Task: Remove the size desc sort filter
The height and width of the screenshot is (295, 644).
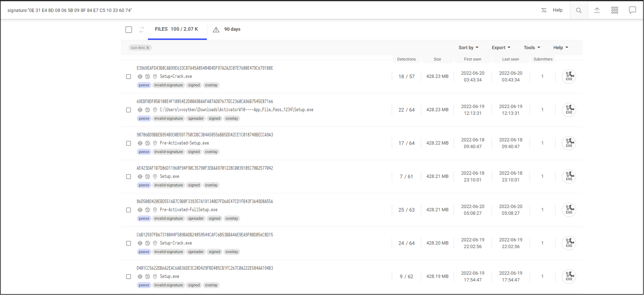Action: point(148,48)
